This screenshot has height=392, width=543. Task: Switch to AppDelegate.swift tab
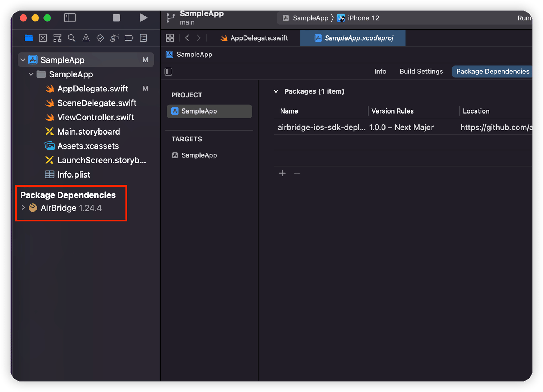pyautogui.click(x=254, y=38)
